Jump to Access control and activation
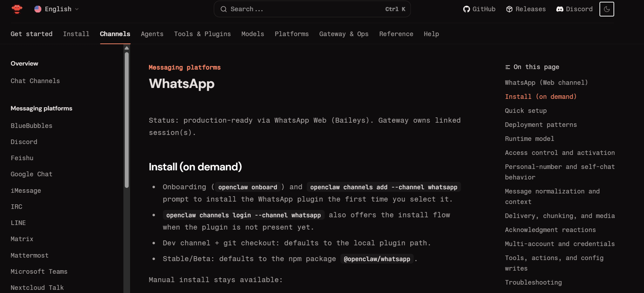Image resolution: width=644 pixels, height=293 pixels. point(560,153)
